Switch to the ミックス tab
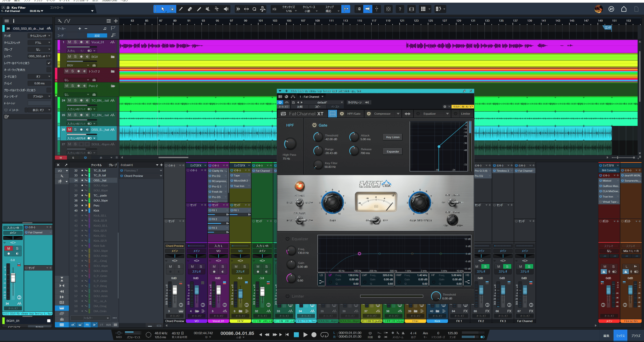The height and width of the screenshot is (342, 644). click(x=620, y=336)
